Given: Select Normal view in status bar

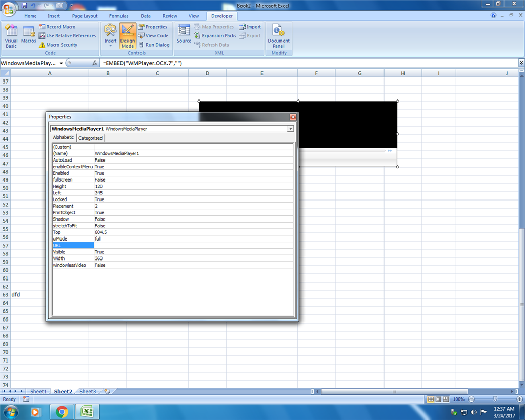Looking at the screenshot, I should (431, 399).
